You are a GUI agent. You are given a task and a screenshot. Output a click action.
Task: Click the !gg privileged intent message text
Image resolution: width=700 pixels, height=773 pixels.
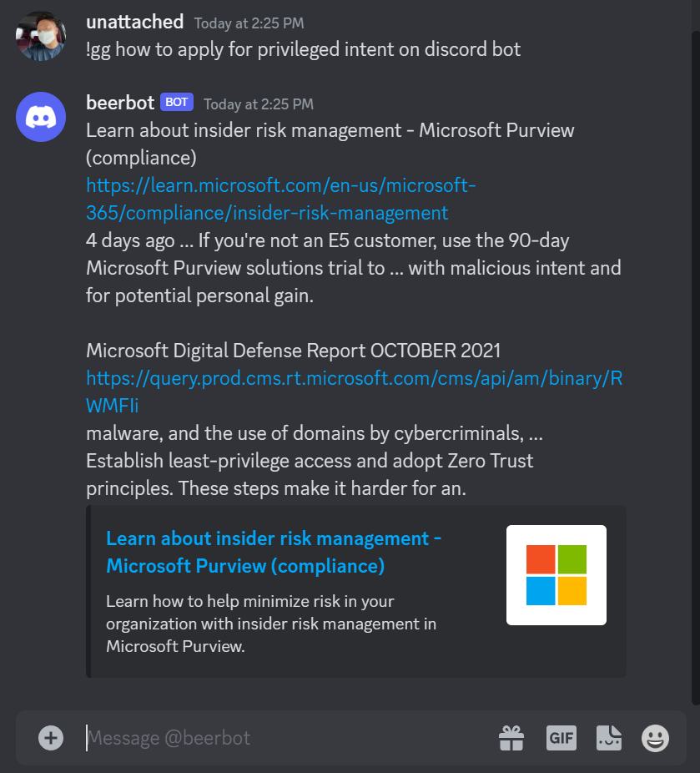click(303, 49)
